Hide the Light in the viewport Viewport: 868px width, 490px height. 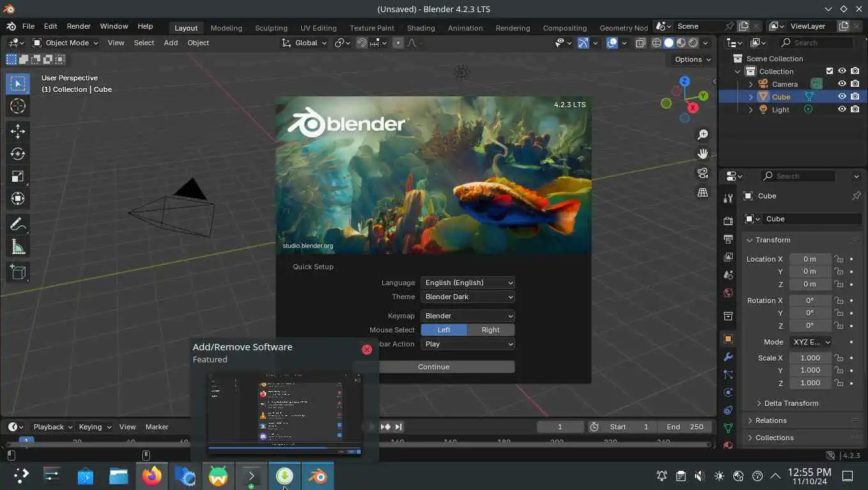point(842,110)
